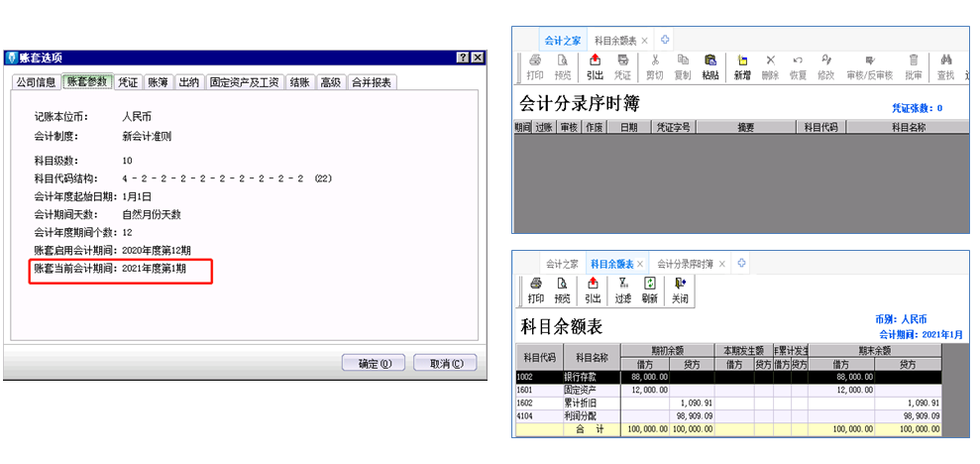Click the 审核/反审核 toolbar icon

(869, 61)
